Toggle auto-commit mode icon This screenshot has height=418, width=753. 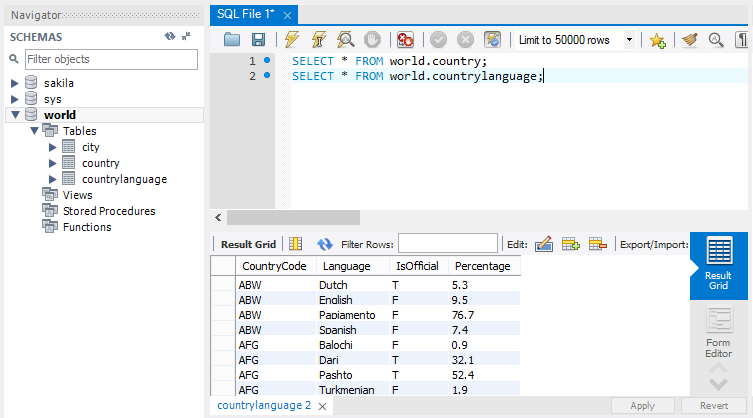click(x=492, y=39)
